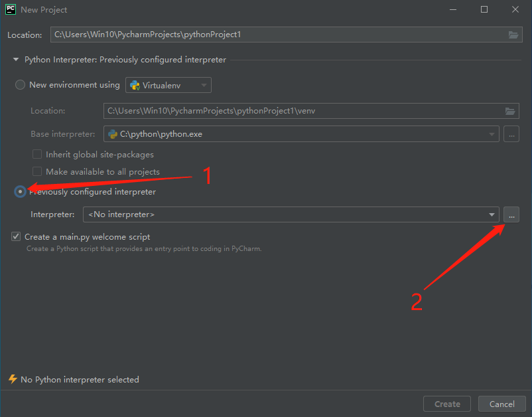Expand the No interpreter dropdown
The width and height of the screenshot is (532, 417).
pos(492,214)
